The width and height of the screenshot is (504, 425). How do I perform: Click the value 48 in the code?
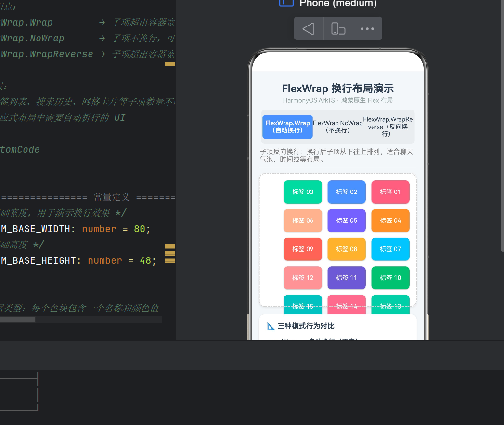[x=145, y=261]
